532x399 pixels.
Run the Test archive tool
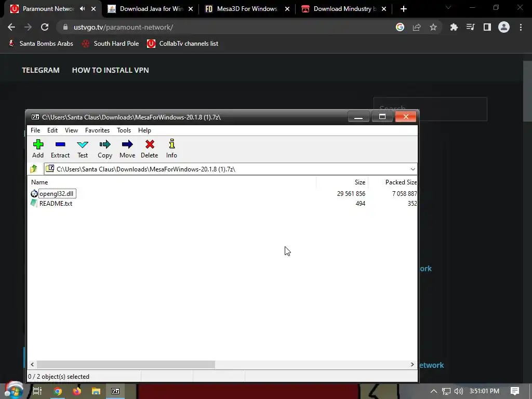pos(83,149)
